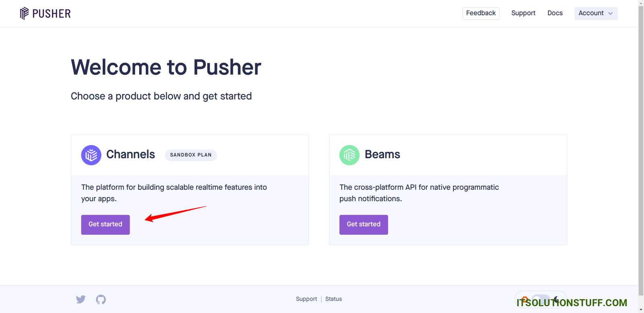The width and height of the screenshot is (644, 313).
Task: Click the Account chevron arrow
Action: [611, 14]
